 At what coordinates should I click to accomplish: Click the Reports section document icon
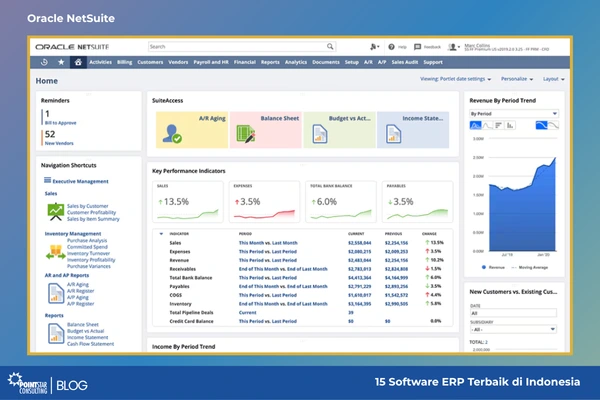point(56,333)
